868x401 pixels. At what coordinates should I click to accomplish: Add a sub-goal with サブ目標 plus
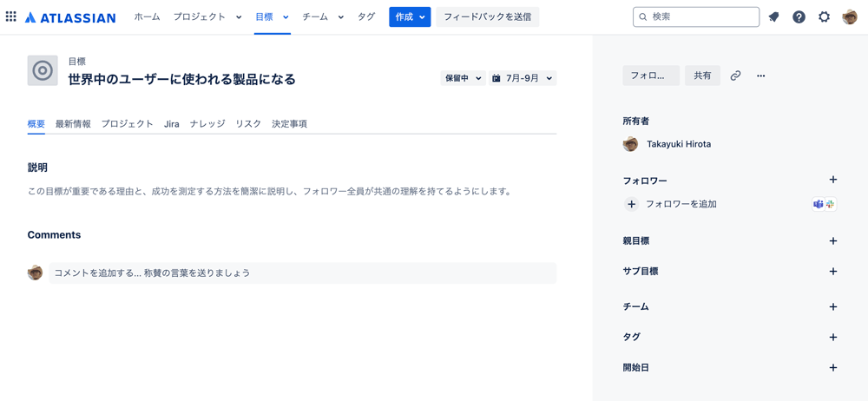[x=833, y=272]
